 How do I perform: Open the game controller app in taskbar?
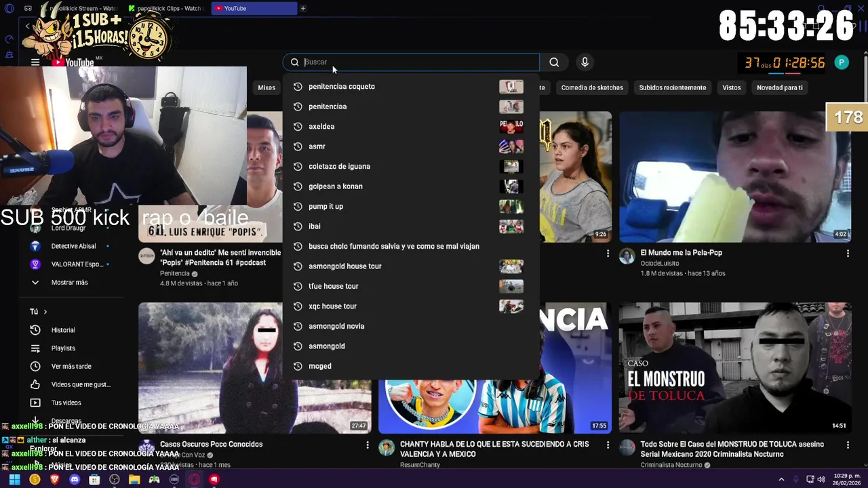pyautogui.click(x=154, y=479)
